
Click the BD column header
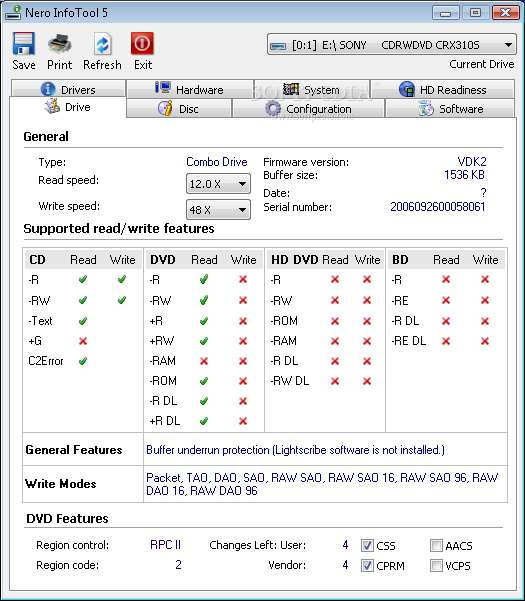(400, 259)
